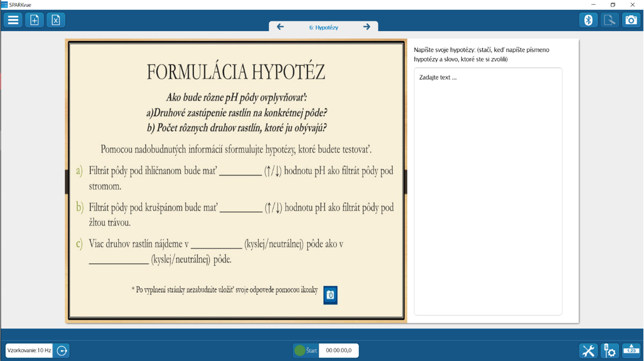Restore down the SPARKvue window
Image resolution: width=644 pixels, height=361 pixels.
tap(613, 5)
